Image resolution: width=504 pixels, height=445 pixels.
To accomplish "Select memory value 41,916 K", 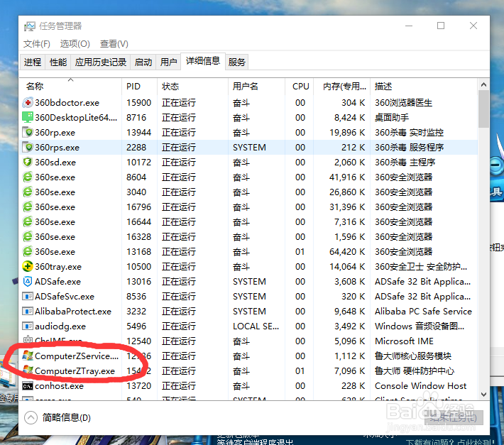I will 347,177.
